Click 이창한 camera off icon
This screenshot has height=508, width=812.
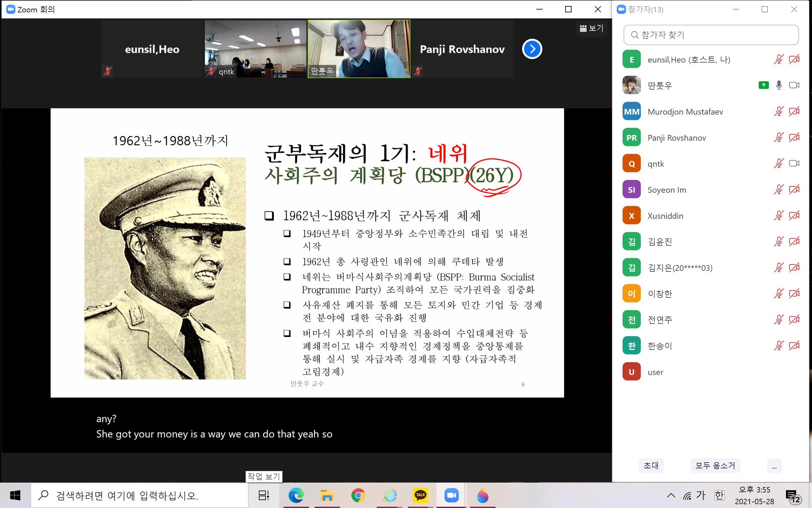[x=794, y=294]
